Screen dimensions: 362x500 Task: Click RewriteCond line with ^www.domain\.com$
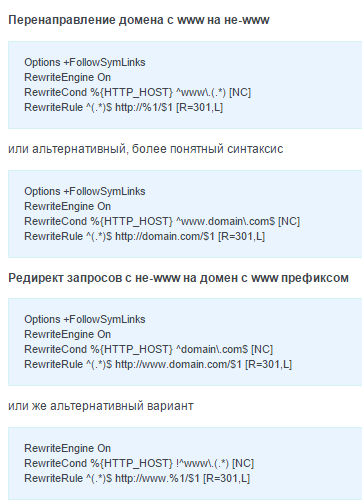point(162,221)
